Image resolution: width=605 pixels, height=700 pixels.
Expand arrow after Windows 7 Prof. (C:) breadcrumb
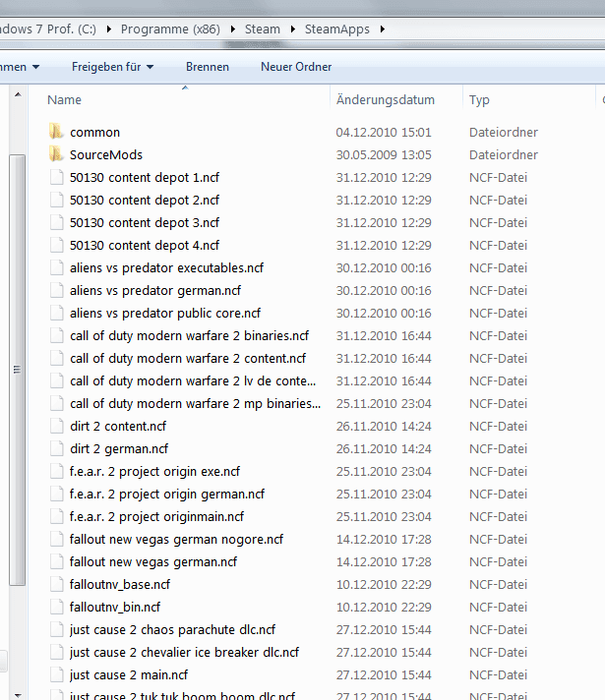pyautogui.click(x=108, y=29)
